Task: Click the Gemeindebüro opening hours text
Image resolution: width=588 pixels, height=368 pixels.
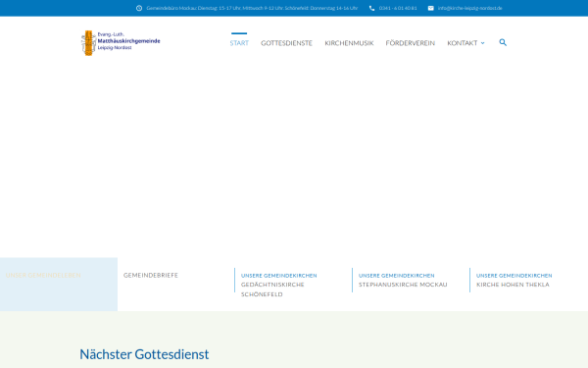Action: [252, 8]
